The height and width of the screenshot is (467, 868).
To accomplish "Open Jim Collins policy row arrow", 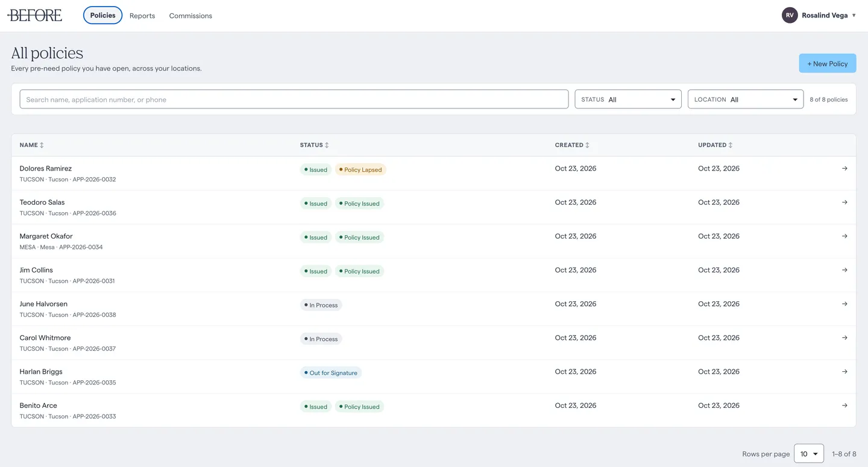I will 844,269.
